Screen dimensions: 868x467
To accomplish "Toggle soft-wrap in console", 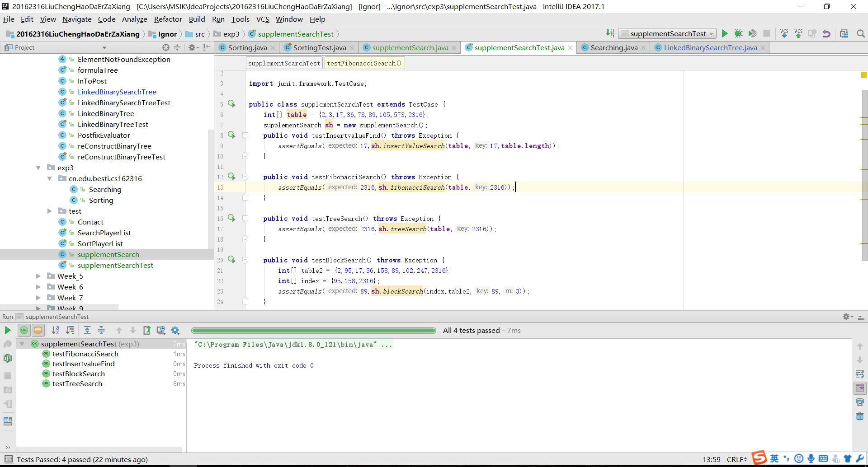I will (x=860, y=374).
